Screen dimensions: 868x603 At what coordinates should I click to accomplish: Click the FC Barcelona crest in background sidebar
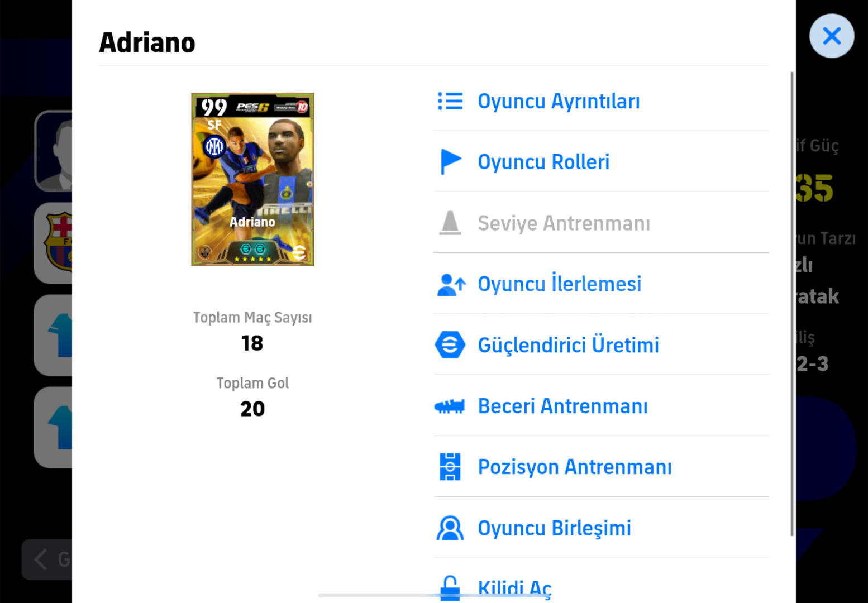point(54,243)
